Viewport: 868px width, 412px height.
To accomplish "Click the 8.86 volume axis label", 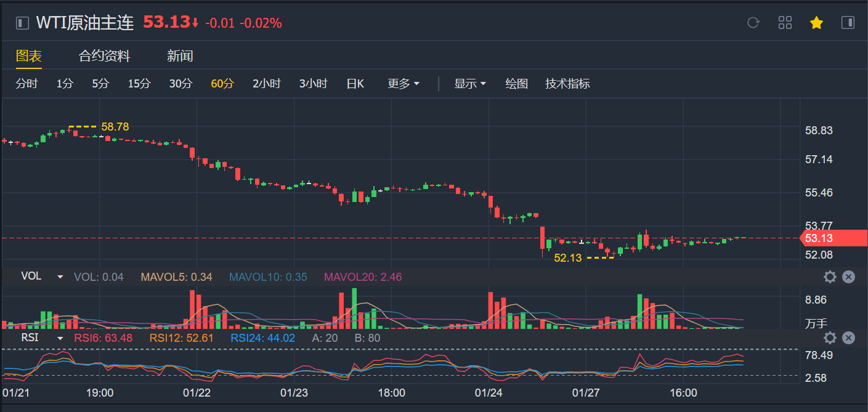I will pos(816,300).
